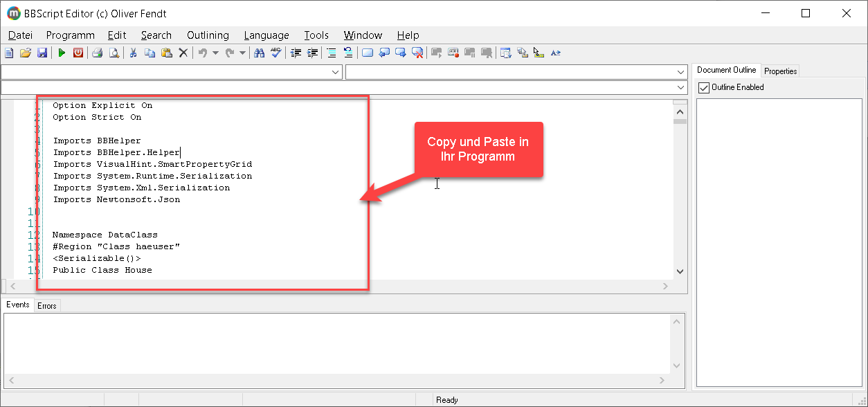The width and height of the screenshot is (868, 407).
Task: Click the record macro icon
Action: pyautogui.click(x=453, y=53)
